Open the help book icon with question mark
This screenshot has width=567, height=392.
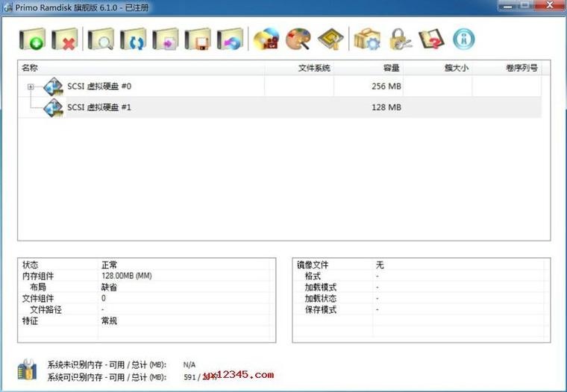[431, 39]
